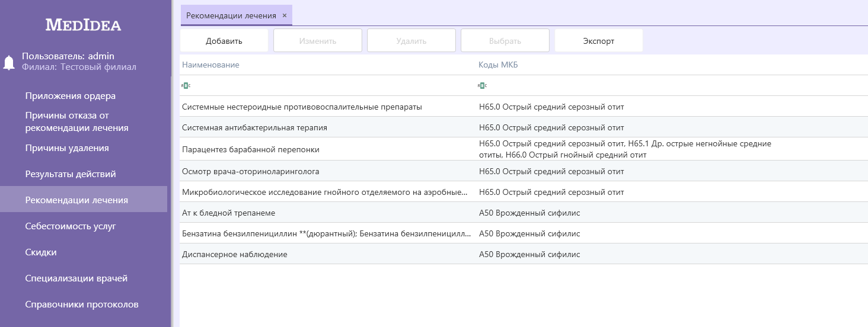Select row Бензатина бензилпенициллин
The height and width of the screenshot is (327, 868).
[x=524, y=233]
